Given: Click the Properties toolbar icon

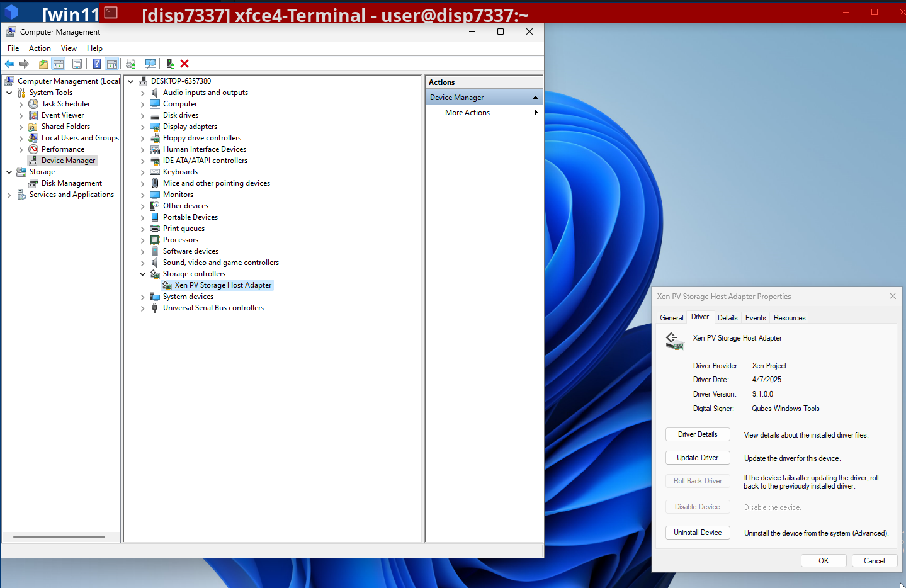Looking at the screenshot, I should [77, 64].
